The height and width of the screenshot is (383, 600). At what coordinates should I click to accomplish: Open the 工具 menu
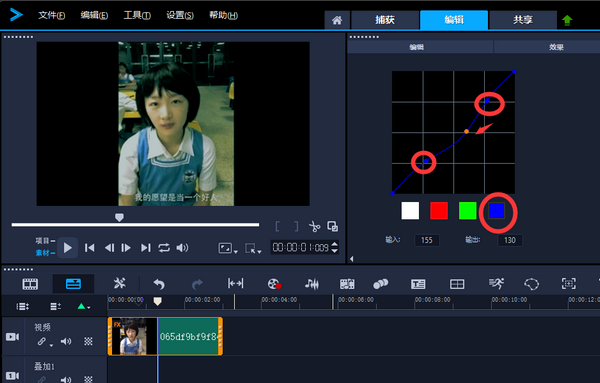137,15
